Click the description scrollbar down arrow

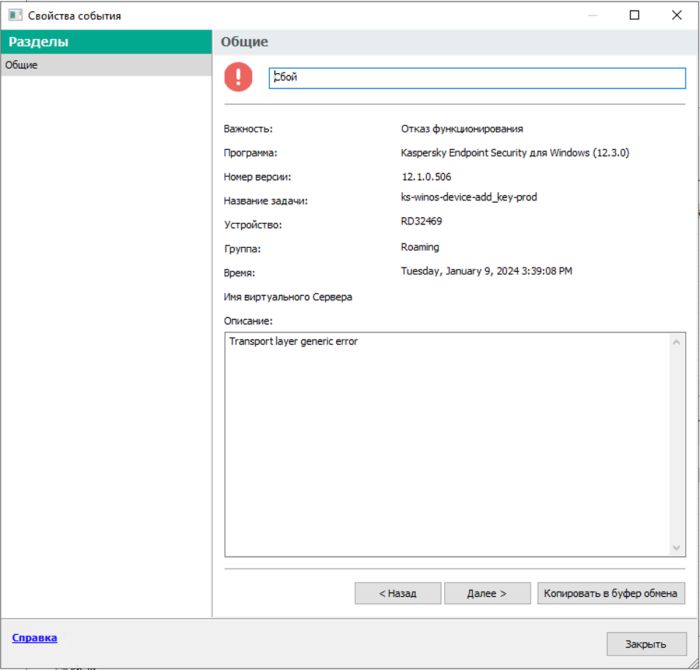click(676, 547)
